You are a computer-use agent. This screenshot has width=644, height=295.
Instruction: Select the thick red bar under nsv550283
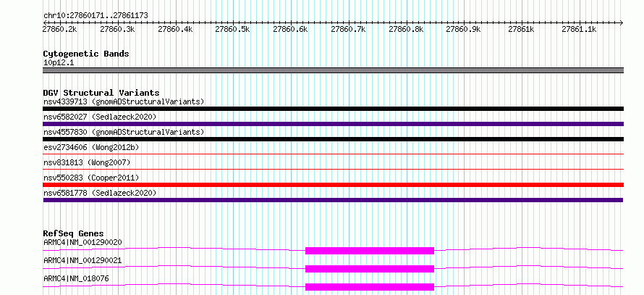tap(334, 185)
